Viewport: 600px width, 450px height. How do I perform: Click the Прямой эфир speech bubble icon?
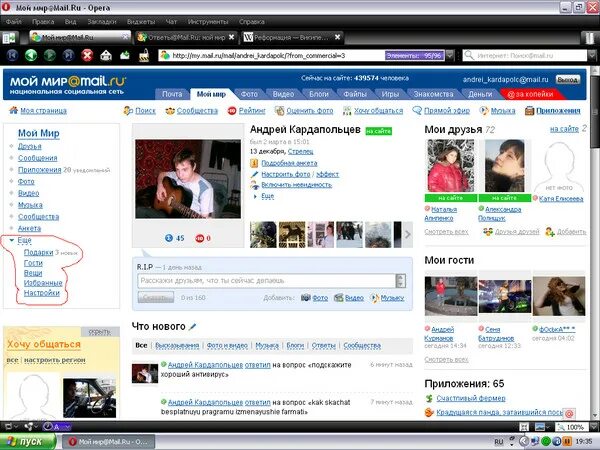417,110
